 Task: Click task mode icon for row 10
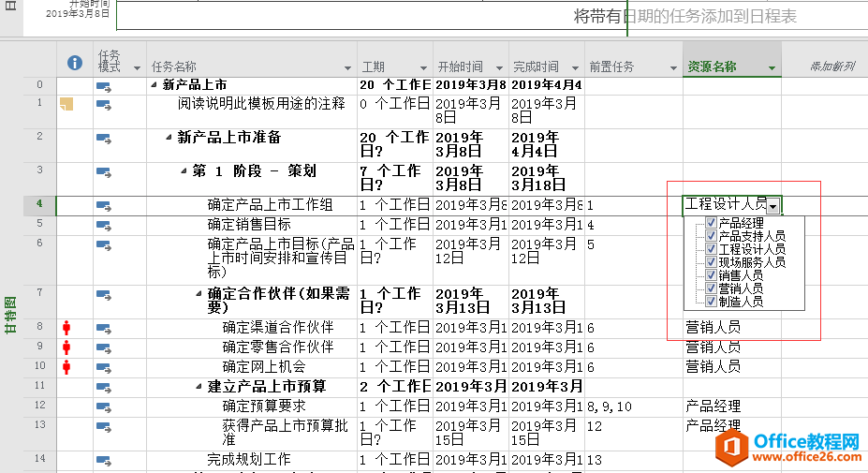(x=104, y=368)
